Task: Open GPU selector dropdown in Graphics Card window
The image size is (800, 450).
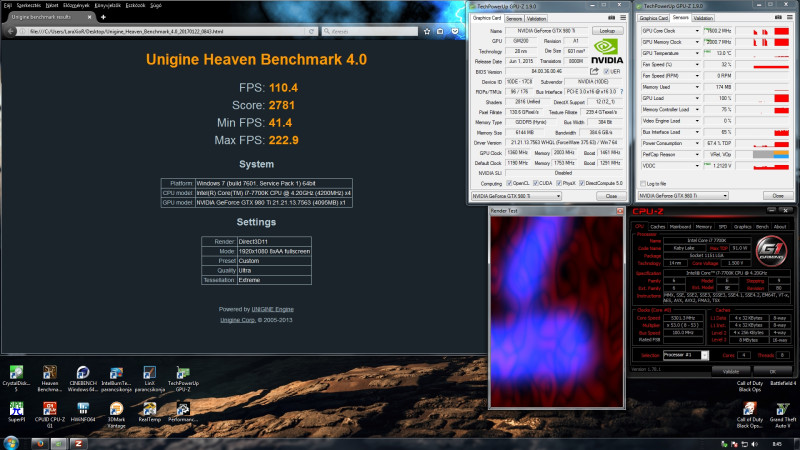Action: pyautogui.click(x=516, y=196)
